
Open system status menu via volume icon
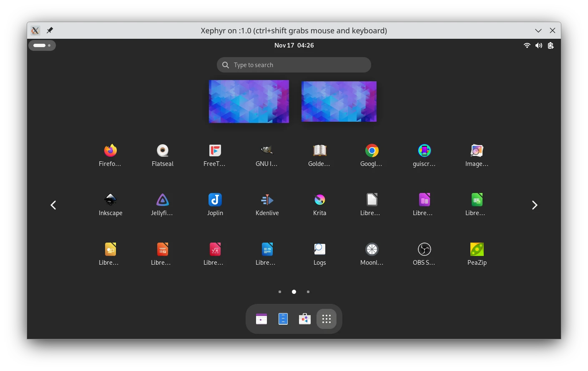point(539,45)
